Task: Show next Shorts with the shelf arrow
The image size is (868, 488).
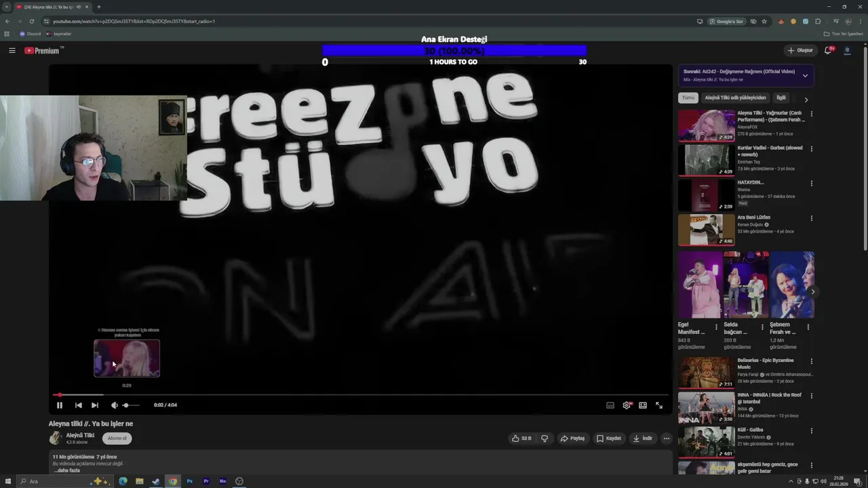Action: pos(812,292)
